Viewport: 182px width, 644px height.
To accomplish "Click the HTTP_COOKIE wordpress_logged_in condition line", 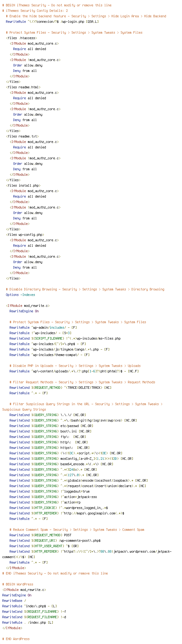I will point(59,508).
